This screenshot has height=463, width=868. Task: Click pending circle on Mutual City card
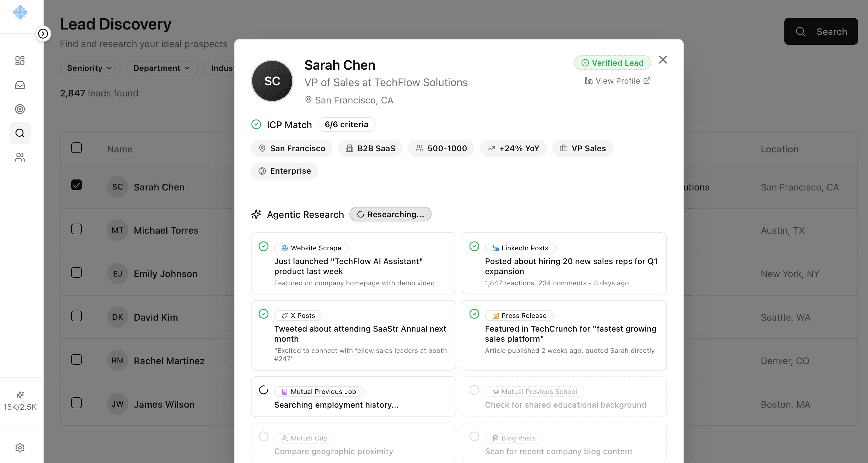coord(263,436)
